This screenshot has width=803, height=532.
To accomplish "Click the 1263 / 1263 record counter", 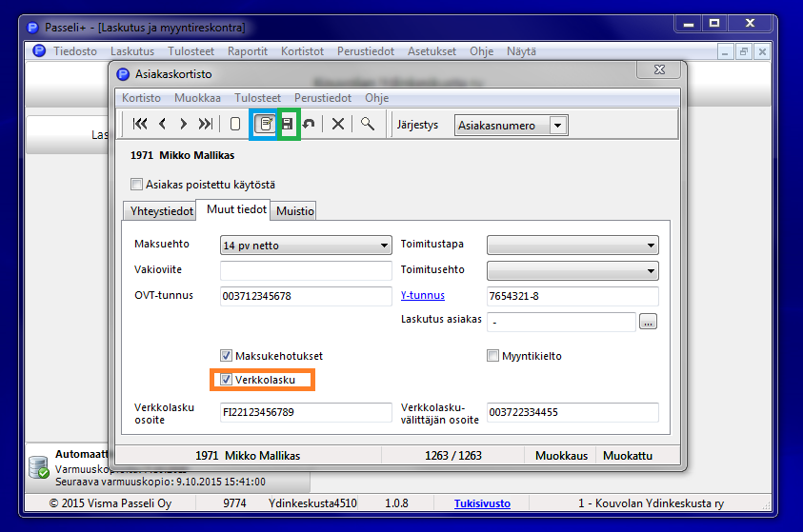I will pos(453,455).
